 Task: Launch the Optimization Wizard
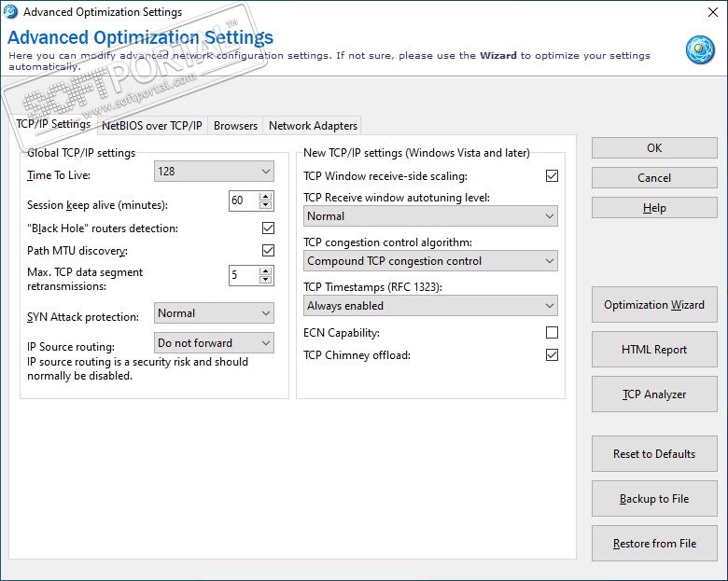654,305
